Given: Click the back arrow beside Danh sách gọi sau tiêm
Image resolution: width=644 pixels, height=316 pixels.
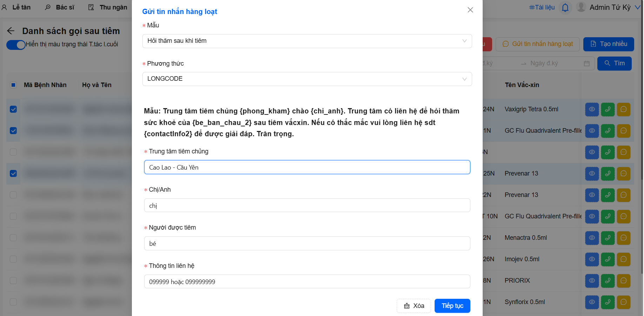Looking at the screenshot, I should point(11,31).
